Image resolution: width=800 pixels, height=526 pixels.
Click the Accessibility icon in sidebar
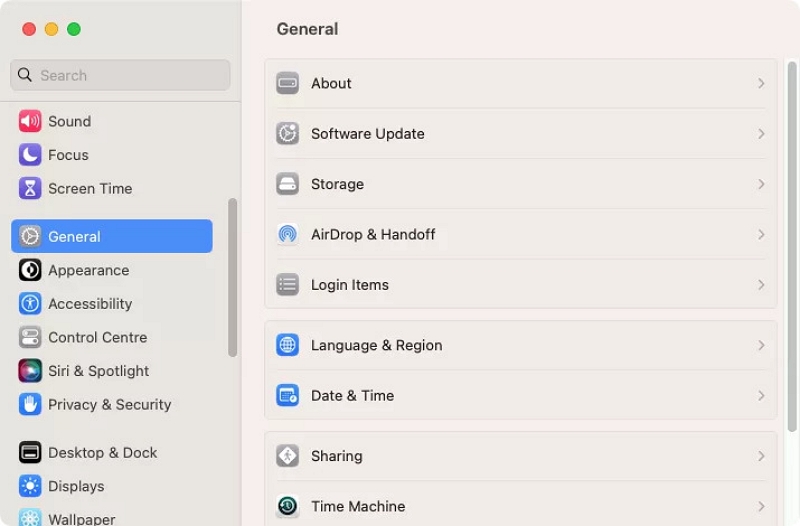click(x=30, y=304)
